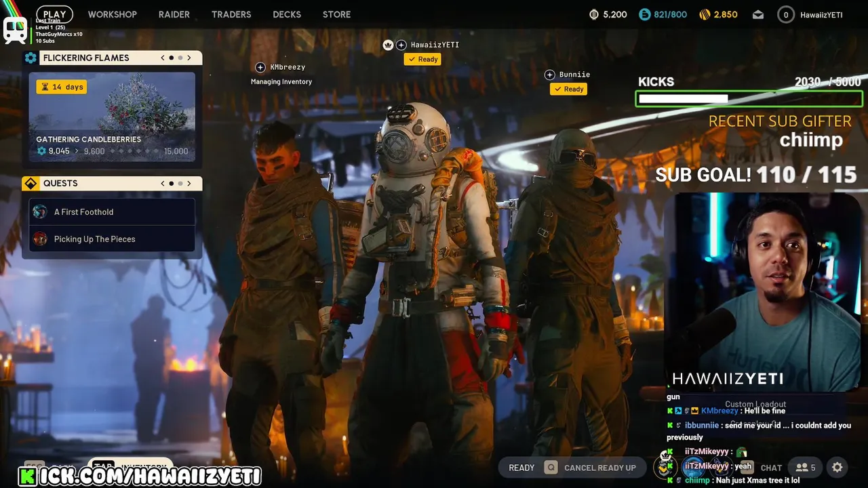Open the DECKS tab
This screenshot has width=868, height=488.
pos(287,14)
